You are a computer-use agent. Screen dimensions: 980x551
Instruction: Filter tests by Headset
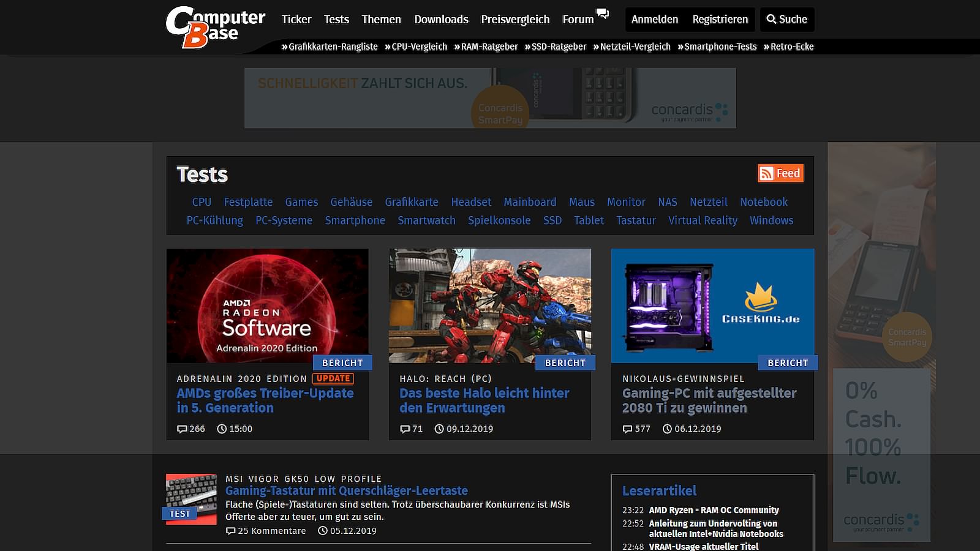(x=471, y=202)
